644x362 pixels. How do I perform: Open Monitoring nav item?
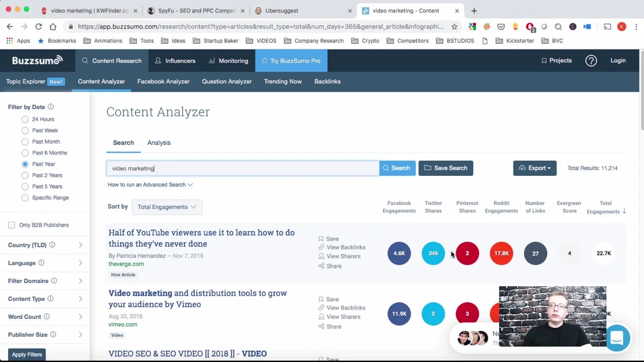[x=228, y=61]
